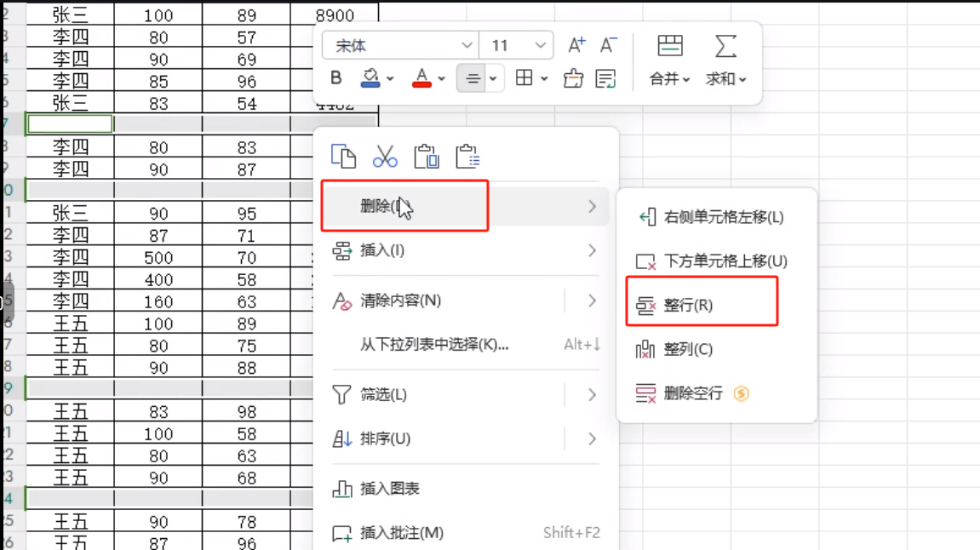Open the 求和 dropdown label
This screenshot has height=550, width=980.
click(725, 78)
